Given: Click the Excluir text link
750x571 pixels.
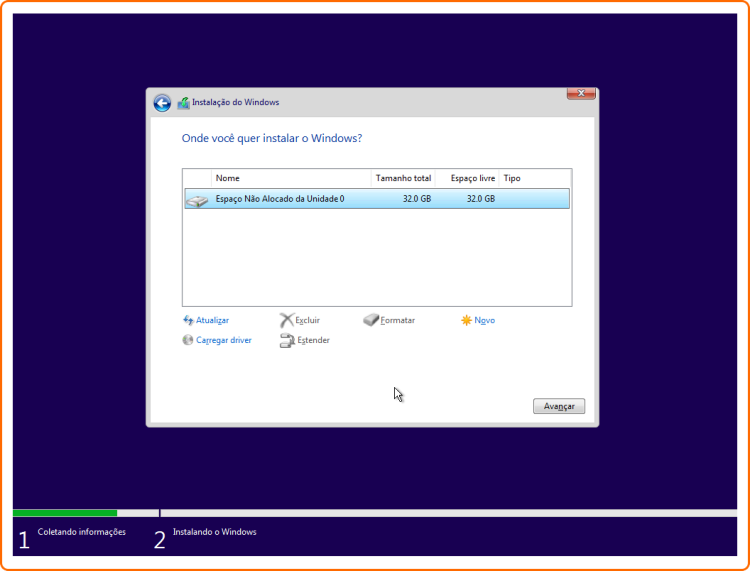Looking at the screenshot, I should pyautogui.click(x=308, y=320).
